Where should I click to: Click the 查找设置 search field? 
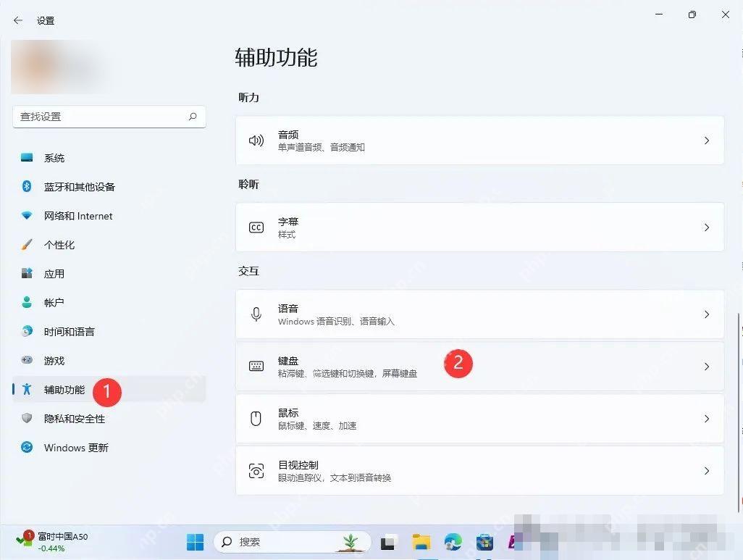[109, 117]
